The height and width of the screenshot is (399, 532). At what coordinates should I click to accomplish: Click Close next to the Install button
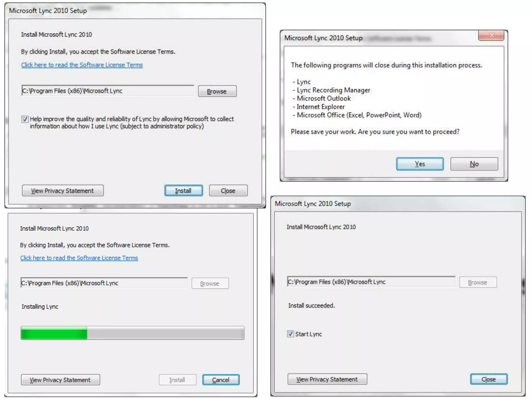click(x=228, y=191)
